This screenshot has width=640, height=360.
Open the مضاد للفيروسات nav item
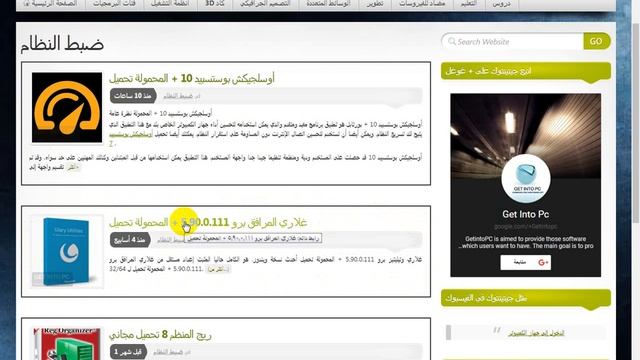(422, 4)
